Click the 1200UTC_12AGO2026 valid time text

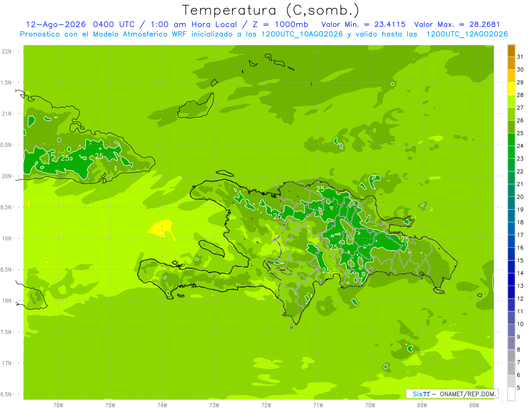pos(467,34)
